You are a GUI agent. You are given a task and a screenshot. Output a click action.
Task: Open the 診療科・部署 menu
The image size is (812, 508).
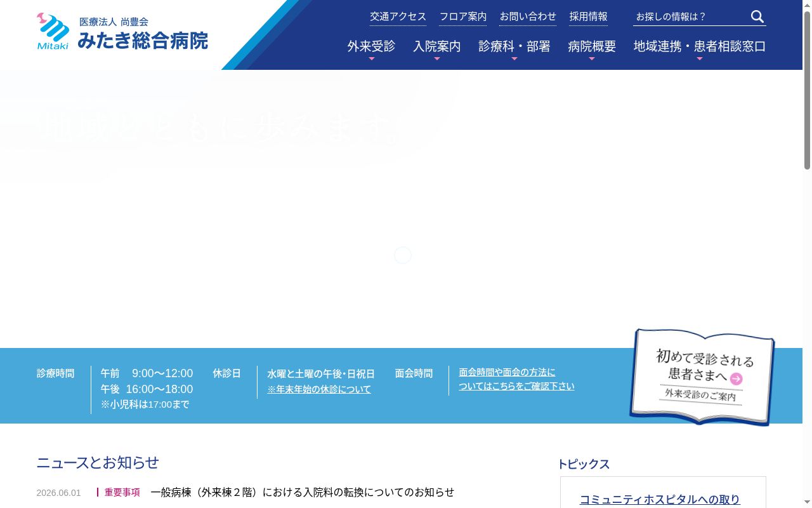point(514,46)
